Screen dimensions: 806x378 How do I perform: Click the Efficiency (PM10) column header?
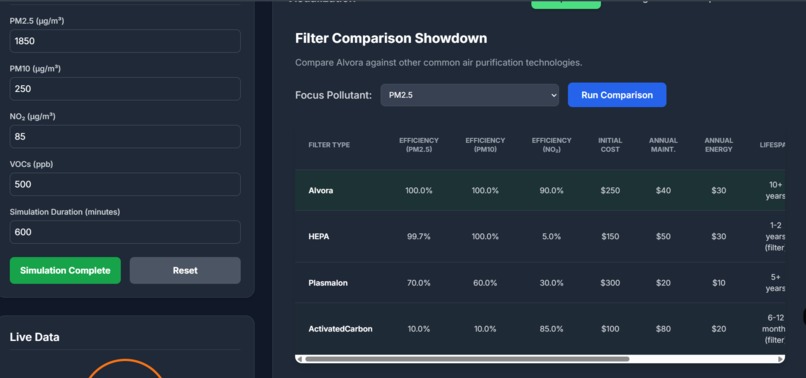click(485, 145)
